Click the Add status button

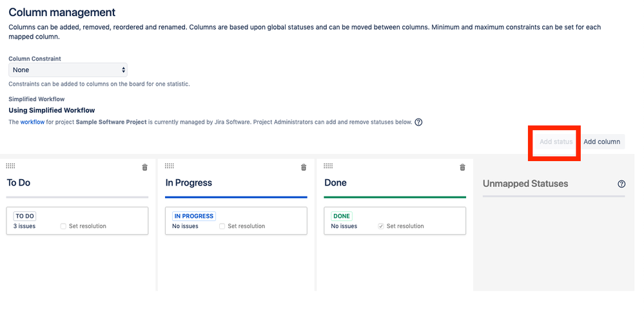click(x=556, y=142)
